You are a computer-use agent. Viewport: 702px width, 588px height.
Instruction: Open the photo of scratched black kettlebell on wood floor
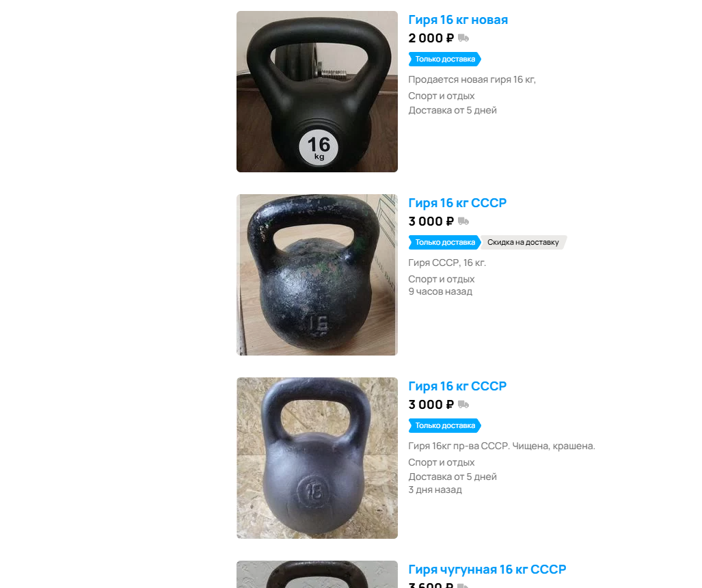317,275
